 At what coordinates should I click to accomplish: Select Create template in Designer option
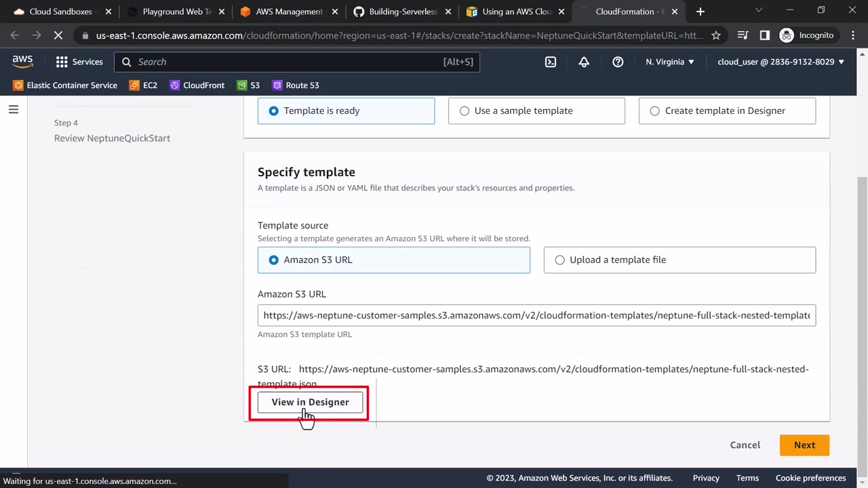click(x=727, y=110)
